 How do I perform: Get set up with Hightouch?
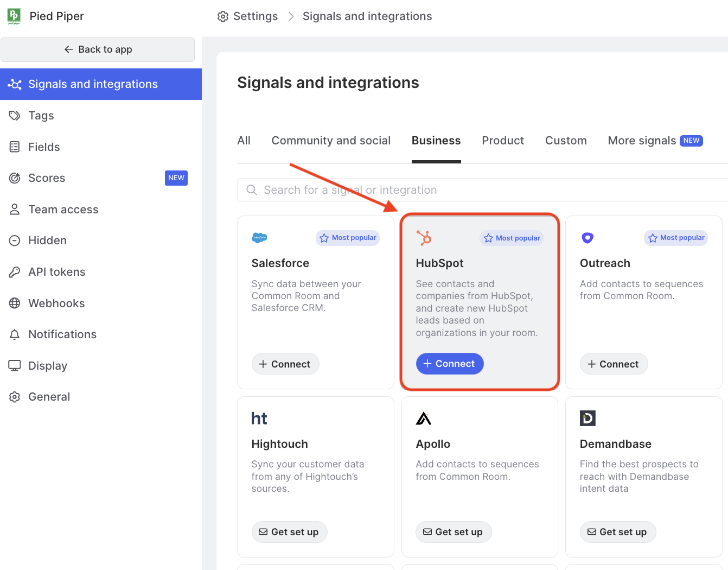coord(289,532)
